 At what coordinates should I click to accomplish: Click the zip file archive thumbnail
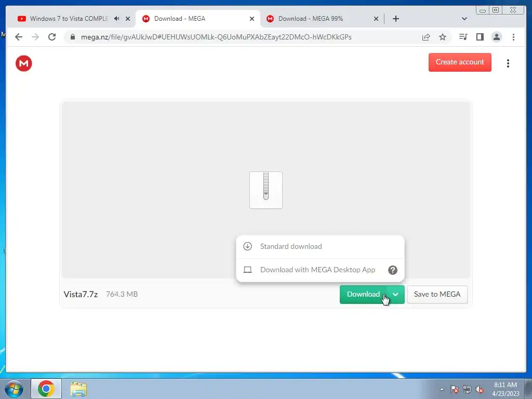[266, 190]
